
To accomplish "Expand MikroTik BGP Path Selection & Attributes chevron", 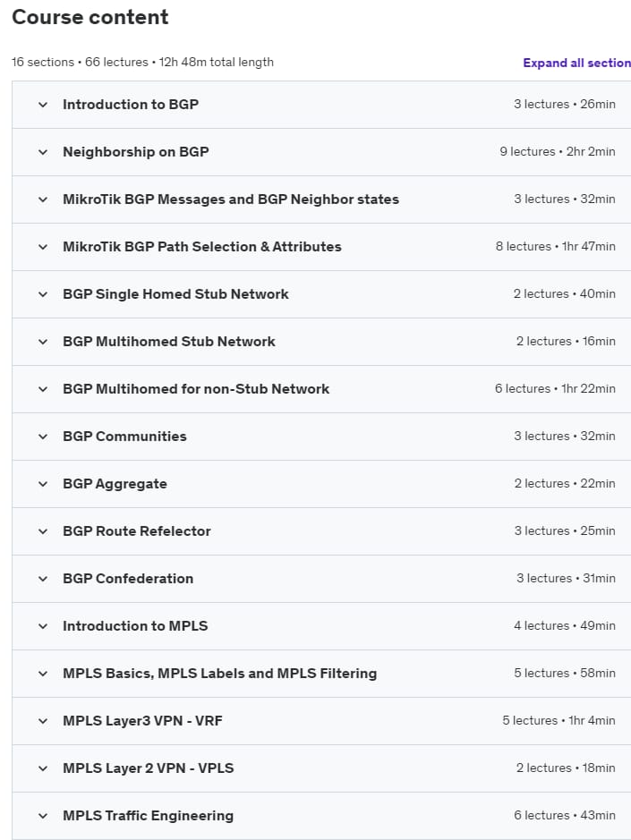I will tap(43, 247).
